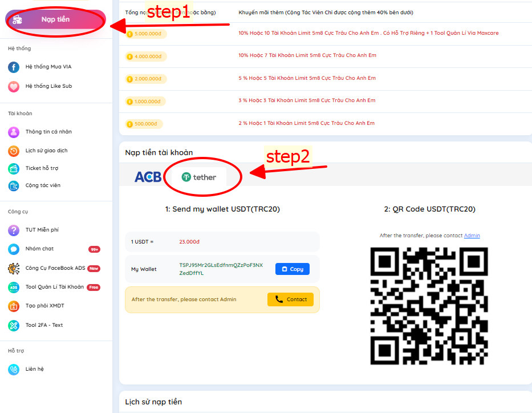Open Nhóm chat group
This screenshot has height=413, width=532.
[39, 249]
